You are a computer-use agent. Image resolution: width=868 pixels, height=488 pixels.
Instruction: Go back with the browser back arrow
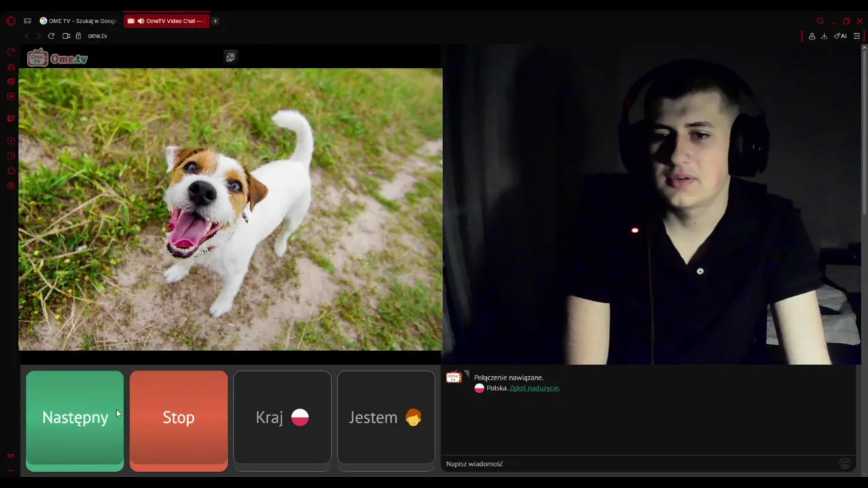pyautogui.click(x=27, y=36)
